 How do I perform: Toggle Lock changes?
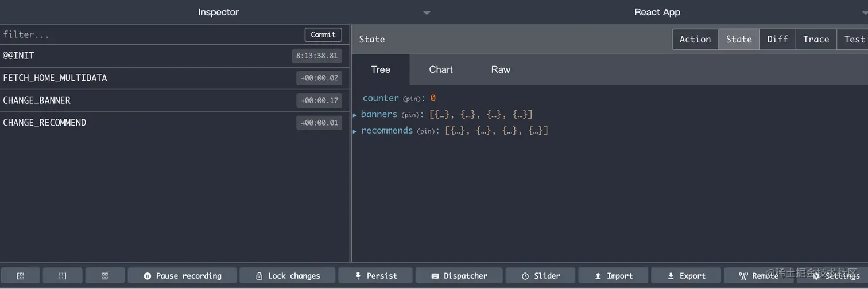coord(288,276)
